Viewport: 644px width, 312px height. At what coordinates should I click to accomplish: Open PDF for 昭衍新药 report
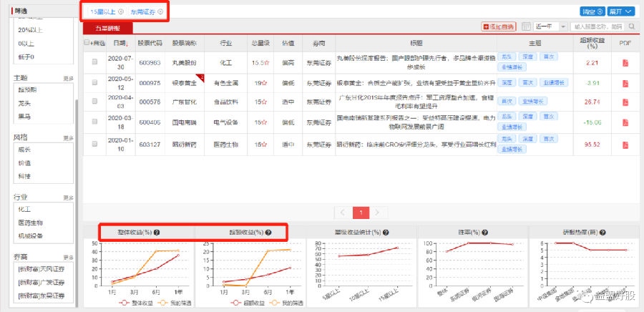pos(625,144)
